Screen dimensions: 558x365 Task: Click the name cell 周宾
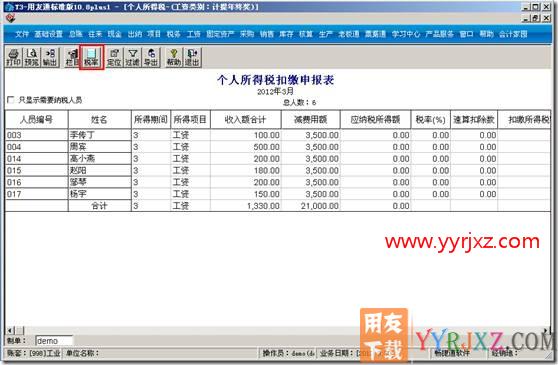(x=100, y=147)
